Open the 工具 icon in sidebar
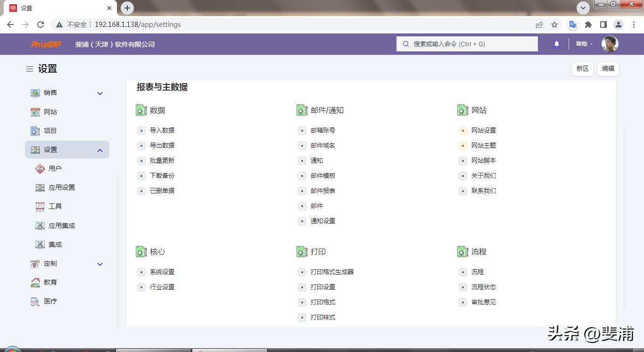The width and height of the screenshot is (644, 352). click(40, 206)
